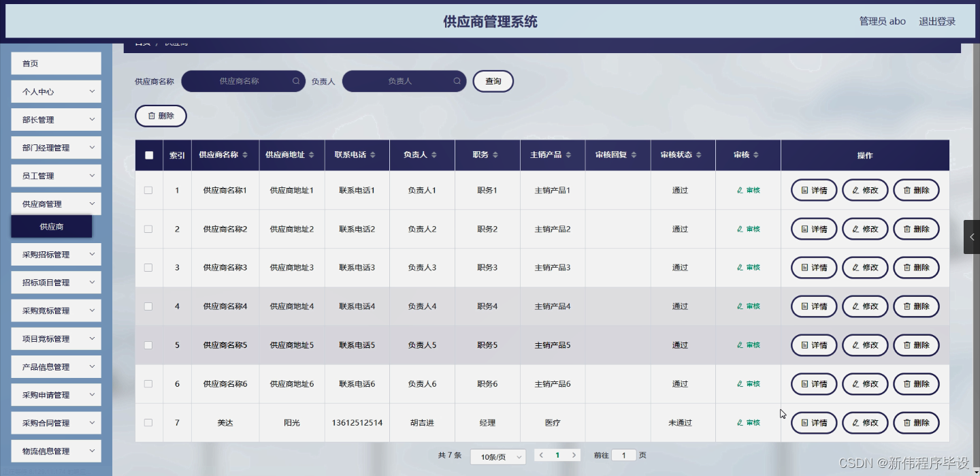Click 退出登录 to log out
Image resolution: width=980 pixels, height=476 pixels.
[938, 21]
